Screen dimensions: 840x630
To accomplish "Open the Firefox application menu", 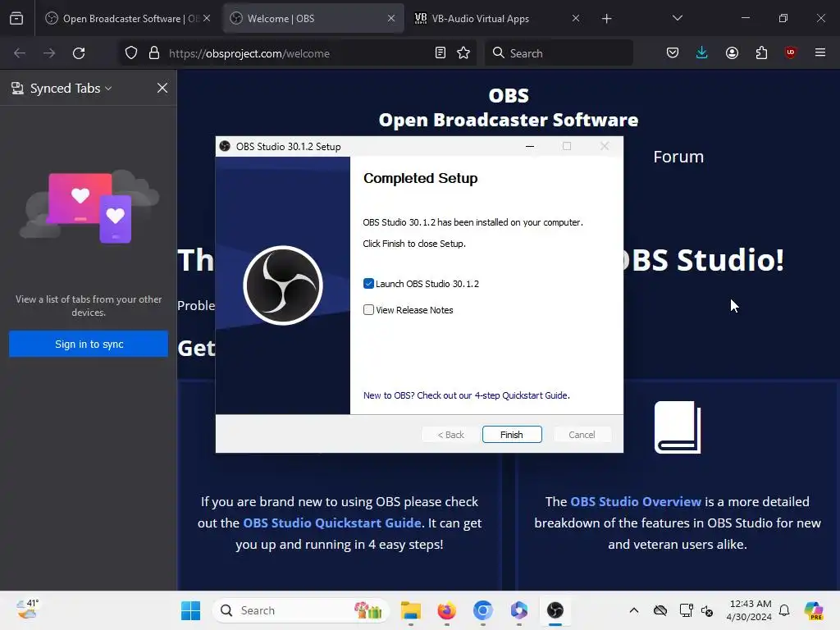I will coord(820,52).
